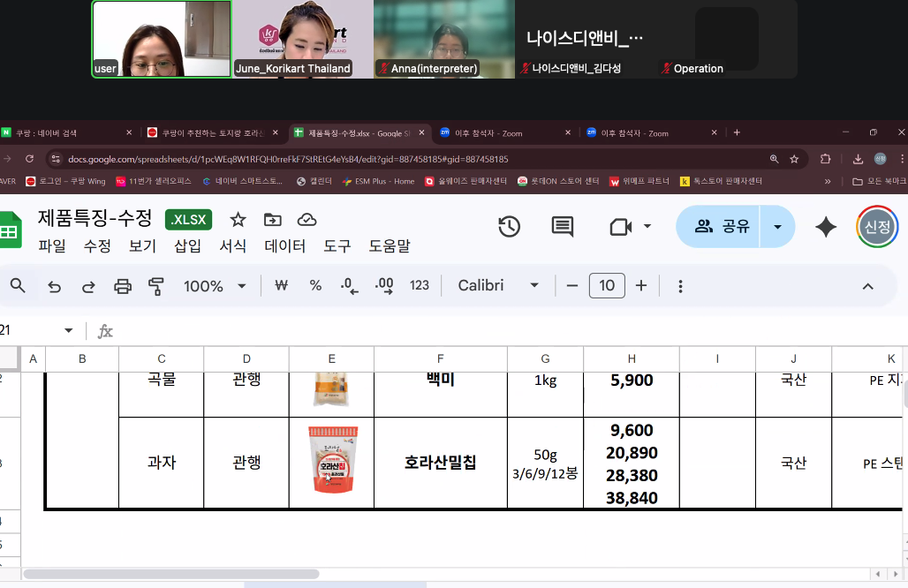Open version history clock icon
The image size is (908, 588).
pyautogui.click(x=509, y=227)
